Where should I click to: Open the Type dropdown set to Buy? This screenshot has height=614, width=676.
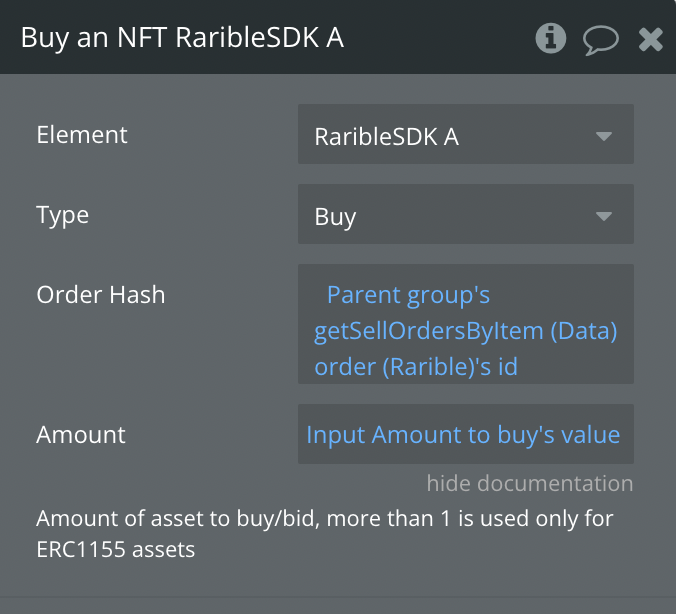[x=450, y=215]
